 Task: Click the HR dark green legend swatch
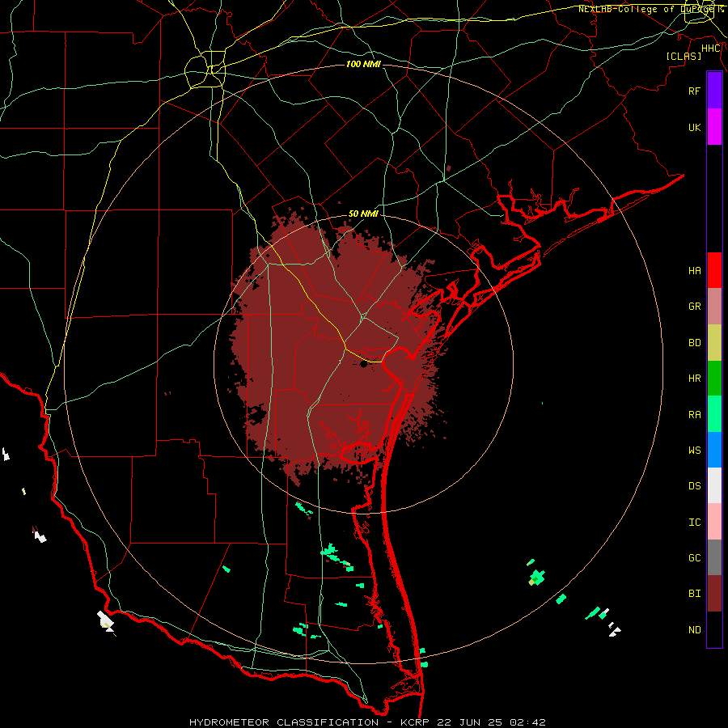point(714,379)
